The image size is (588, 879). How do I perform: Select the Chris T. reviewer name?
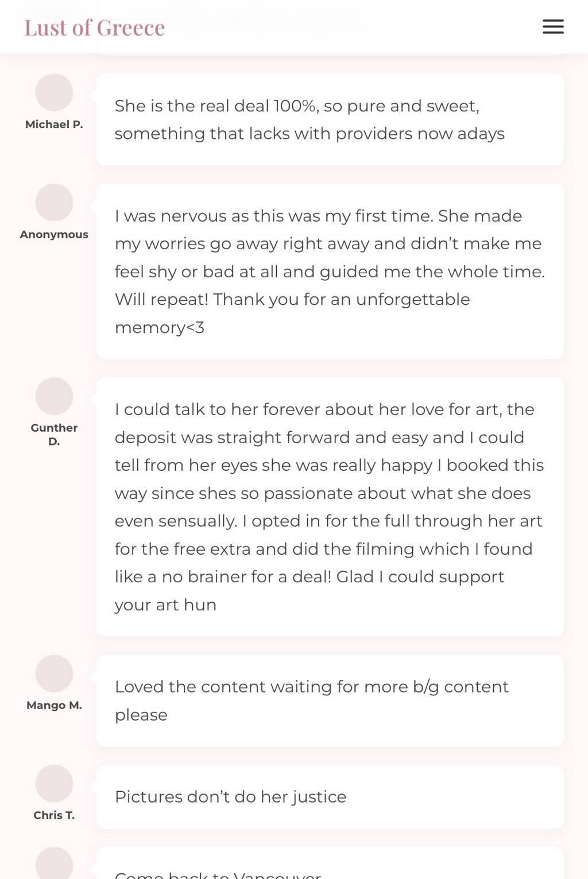pyautogui.click(x=54, y=816)
